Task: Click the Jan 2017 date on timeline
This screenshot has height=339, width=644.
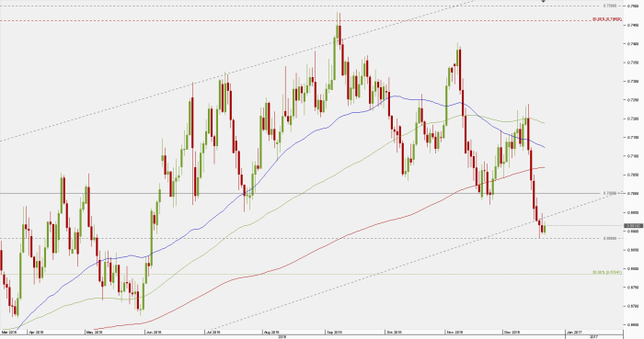Action: [x=574, y=332]
